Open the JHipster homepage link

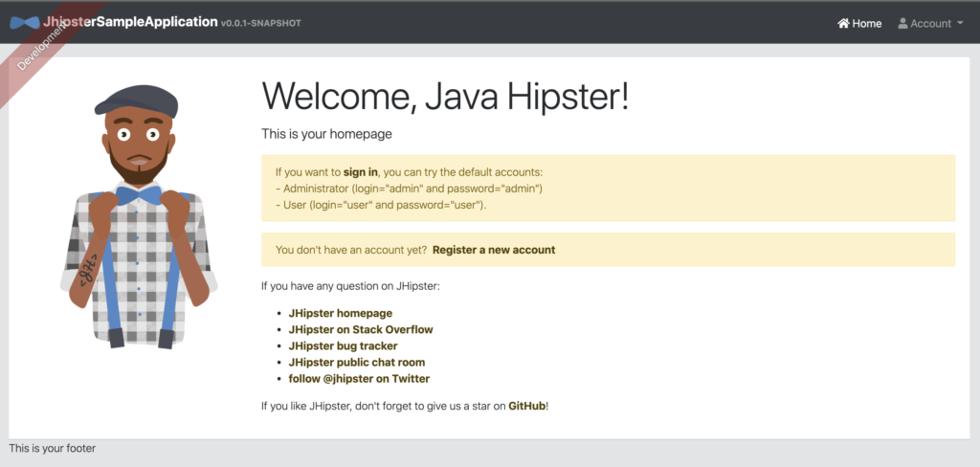[x=341, y=313]
